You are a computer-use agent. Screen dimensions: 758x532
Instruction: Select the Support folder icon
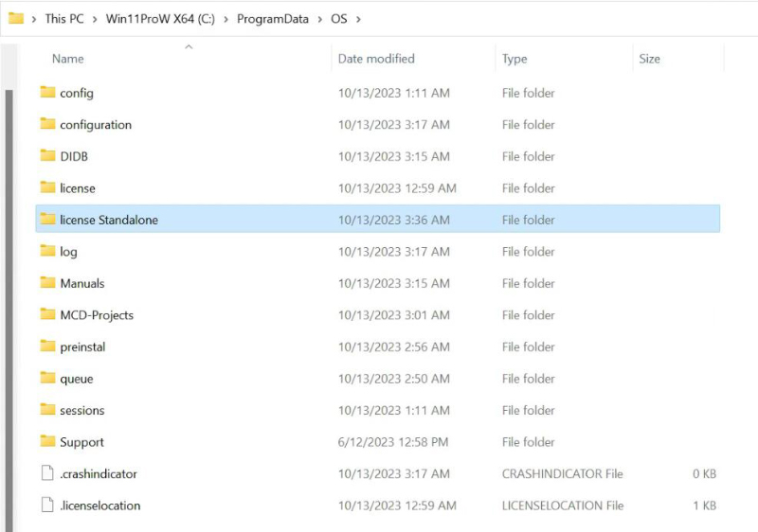pyautogui.click(x=47, y=441)
